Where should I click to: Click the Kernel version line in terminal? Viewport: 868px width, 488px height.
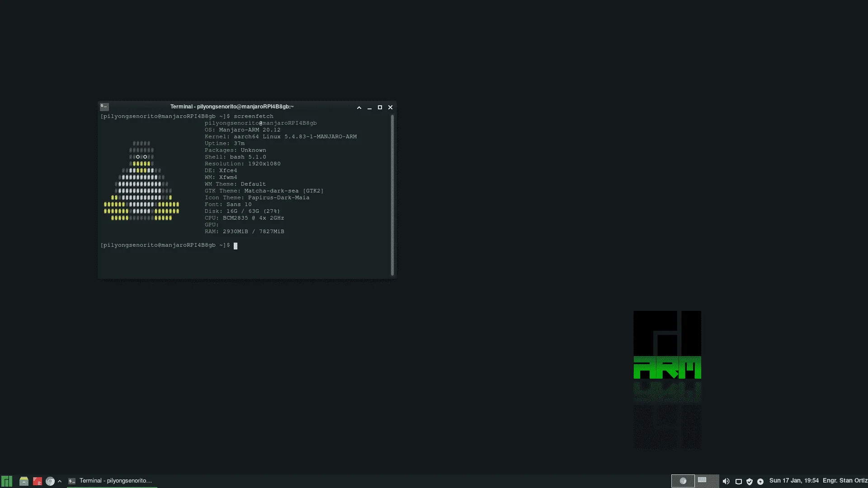point(280,136)
